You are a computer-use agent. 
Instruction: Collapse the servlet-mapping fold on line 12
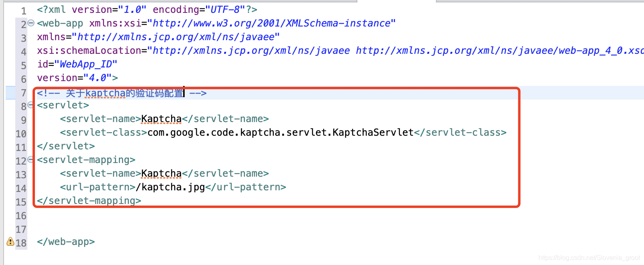tap(31, 159)
